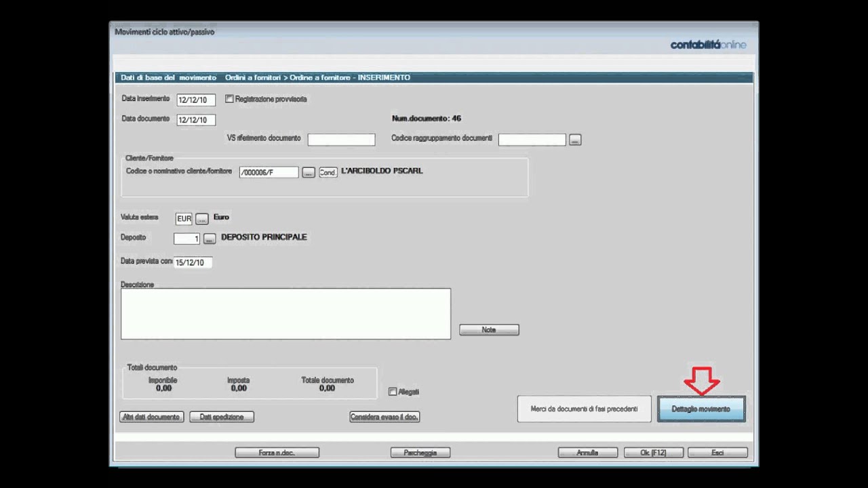Focus the Codice raggruppamento documenti field
The image size is (868, 488).
(x=532, y=140)
